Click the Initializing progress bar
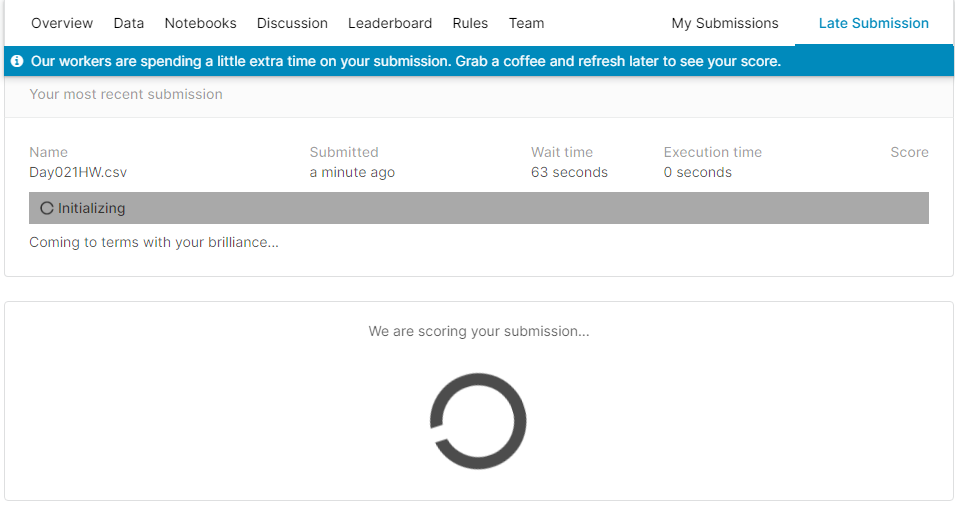This screenshot has height=506, width=955. coord(479,208)
